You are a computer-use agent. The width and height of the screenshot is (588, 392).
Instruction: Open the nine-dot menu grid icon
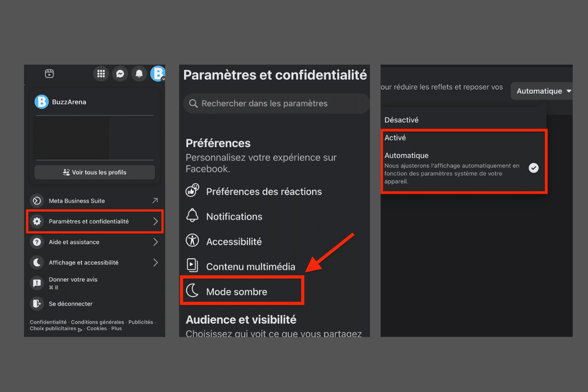tap(101, 73)
